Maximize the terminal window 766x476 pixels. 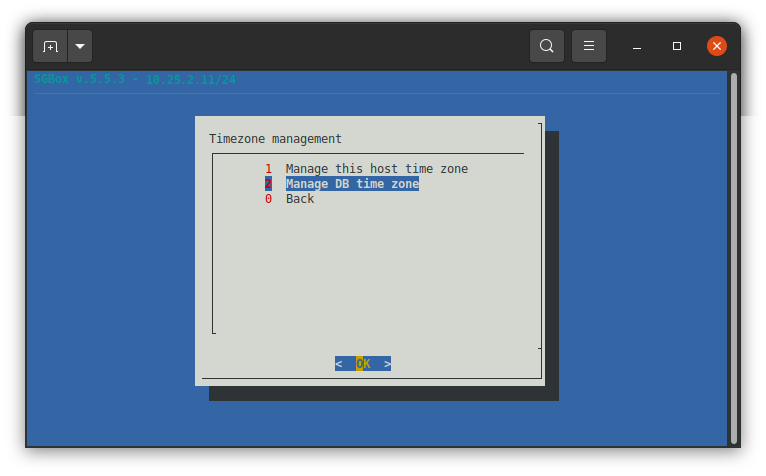(677, 46)
